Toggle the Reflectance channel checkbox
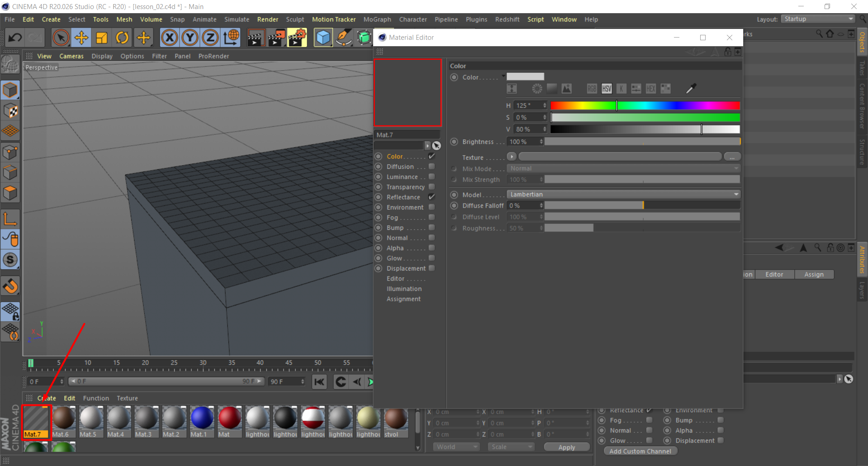The height and width of the screenshot is (466, 868). 432,197
